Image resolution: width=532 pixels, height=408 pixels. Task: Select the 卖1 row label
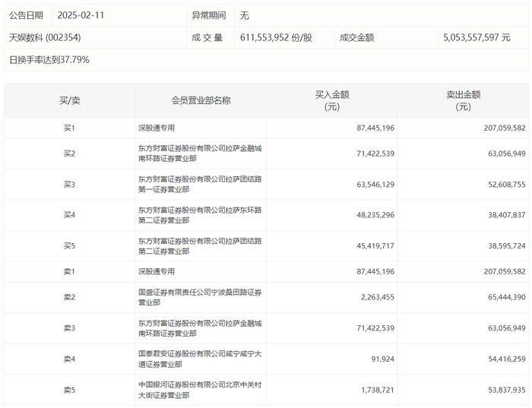[70, 271]
